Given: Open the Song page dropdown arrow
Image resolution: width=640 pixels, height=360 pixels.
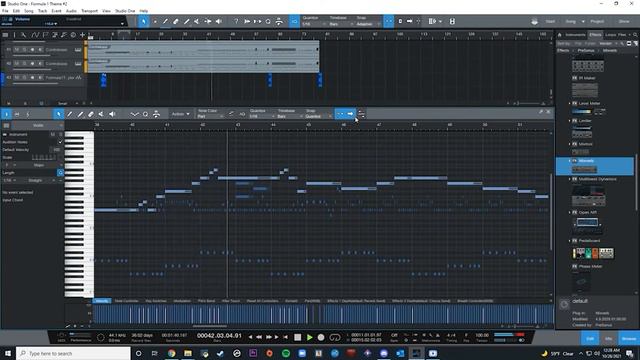Looking at the screenshot, I should tap(583, 21).
